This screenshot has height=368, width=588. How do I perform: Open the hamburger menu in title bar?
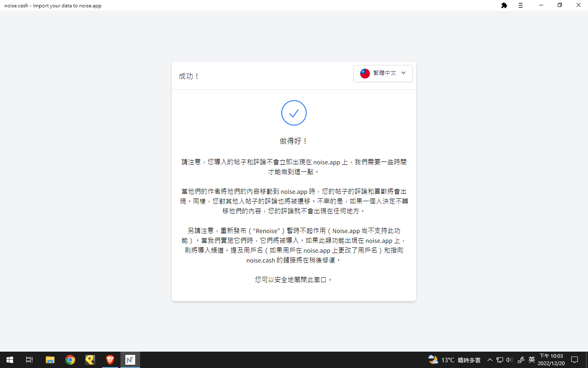click(521, 5)
